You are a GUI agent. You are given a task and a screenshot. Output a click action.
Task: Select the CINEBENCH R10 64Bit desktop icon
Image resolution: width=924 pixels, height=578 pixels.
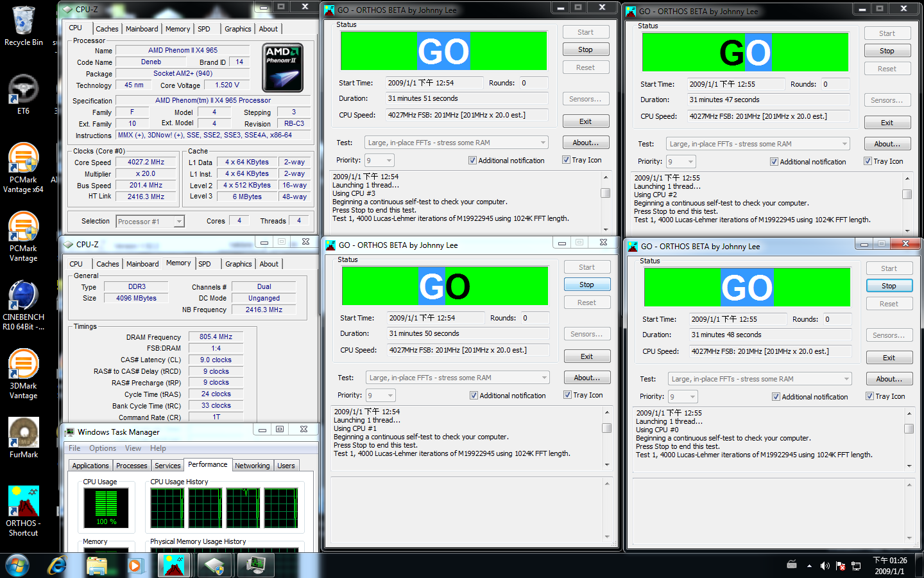[x=23, y=305]
